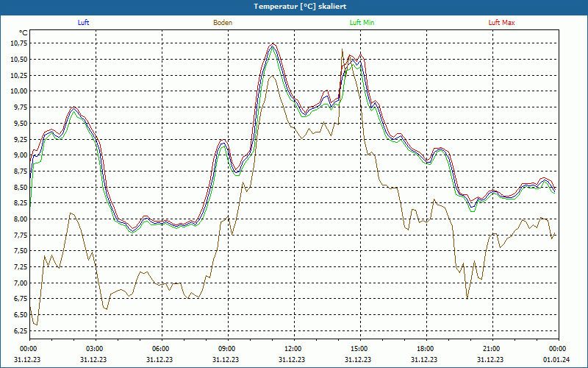Image resolution: width=588 pixels, height=368 pixels.
Task: Click the 7,25 y-axis value
Action: pos(21,267)
